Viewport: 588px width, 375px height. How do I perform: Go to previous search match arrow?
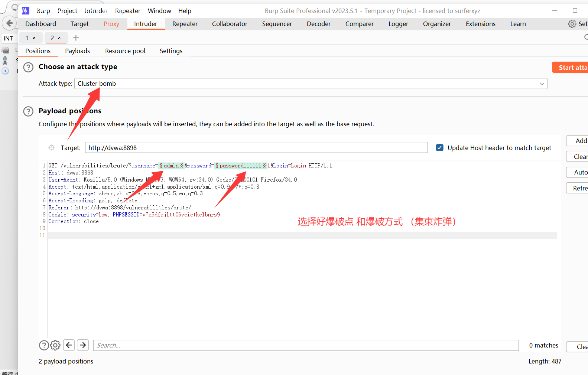pos(69,345)
